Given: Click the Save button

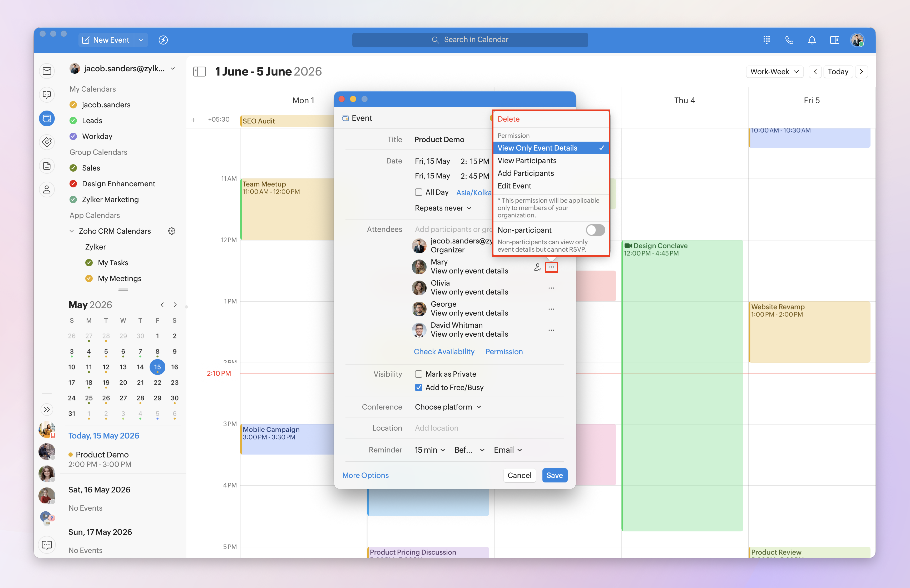Looking at the screenshot, I should click(555, 475).
